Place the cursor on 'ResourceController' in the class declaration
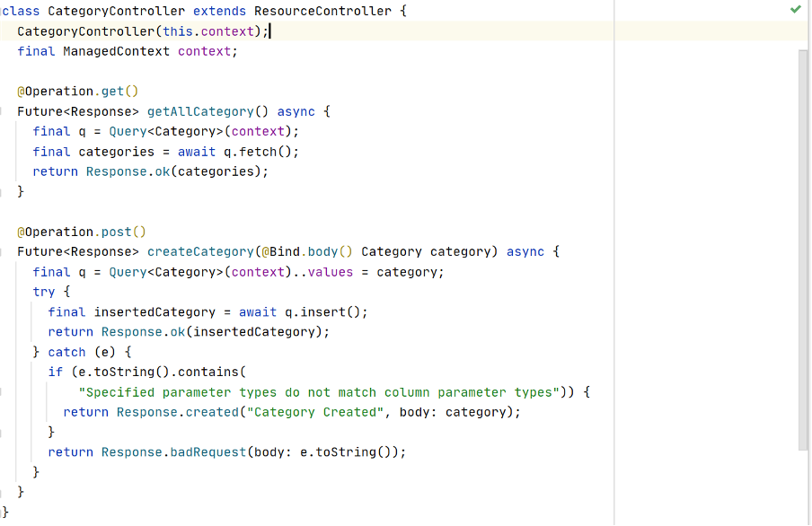812x526 pixels. [322, 11]
